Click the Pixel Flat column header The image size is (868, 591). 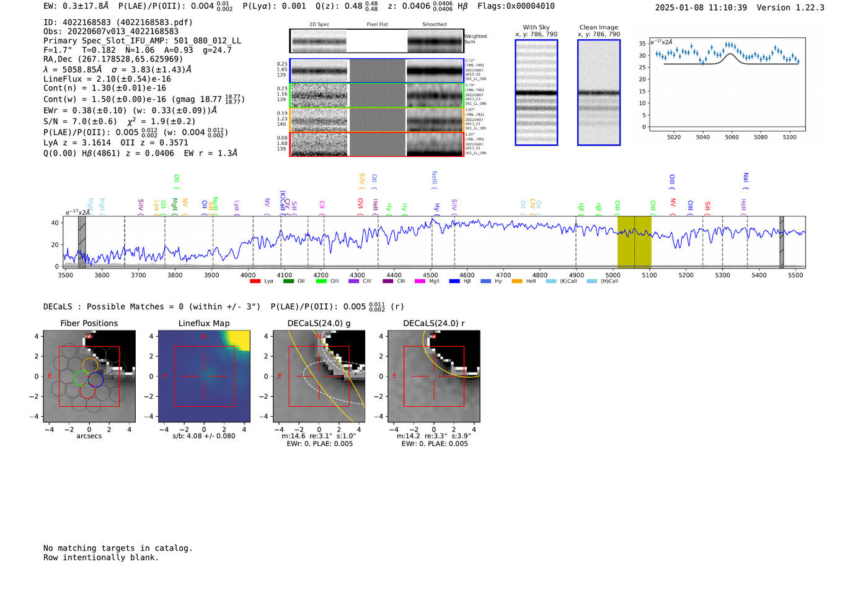(377, 25)
